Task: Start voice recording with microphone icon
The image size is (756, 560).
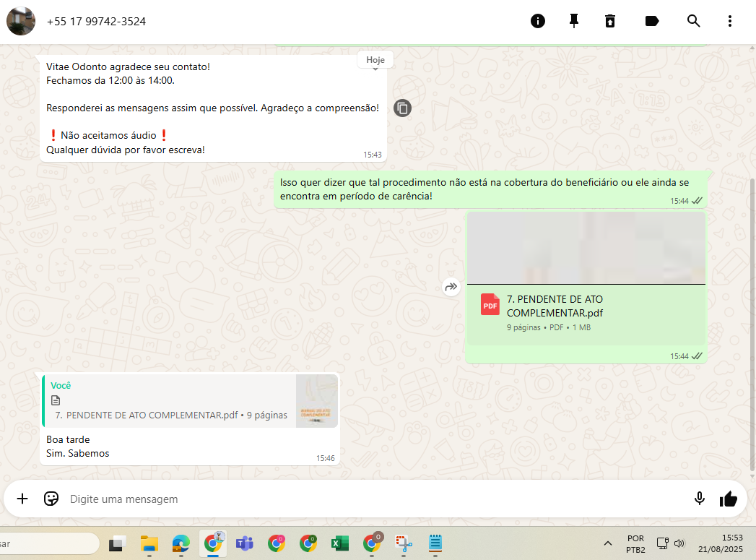Action: click(x=699, y=499)
